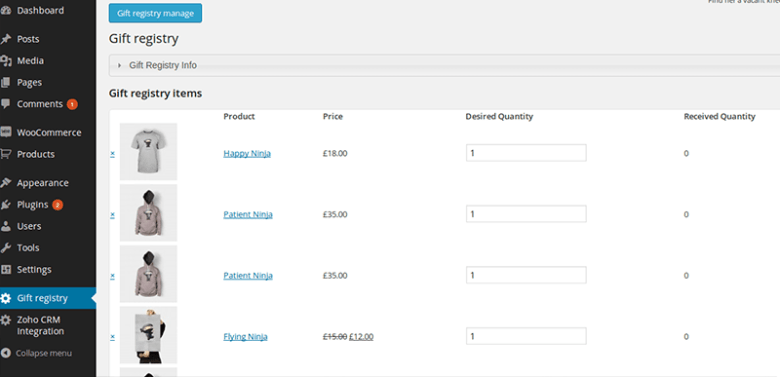The width and height of the screenshot is (780, 377).
Task: Open the Flying Ninja product link
Action: tap(245, 337)
